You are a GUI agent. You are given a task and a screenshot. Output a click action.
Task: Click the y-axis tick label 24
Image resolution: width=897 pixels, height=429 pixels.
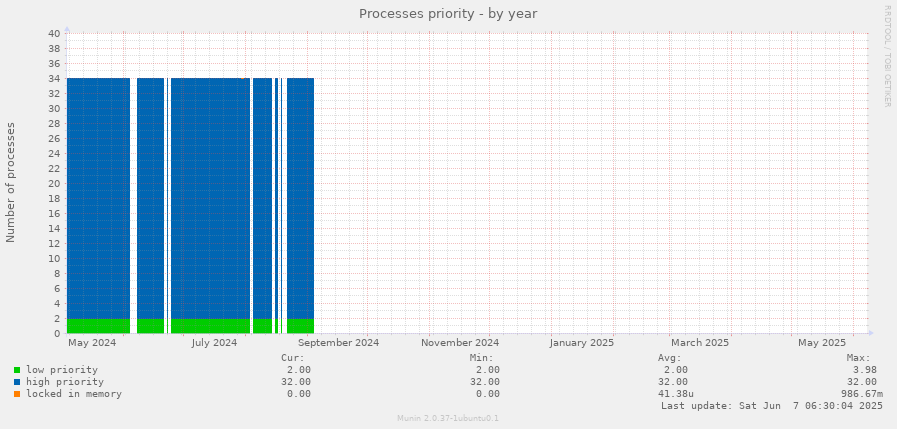click(54, 153)
